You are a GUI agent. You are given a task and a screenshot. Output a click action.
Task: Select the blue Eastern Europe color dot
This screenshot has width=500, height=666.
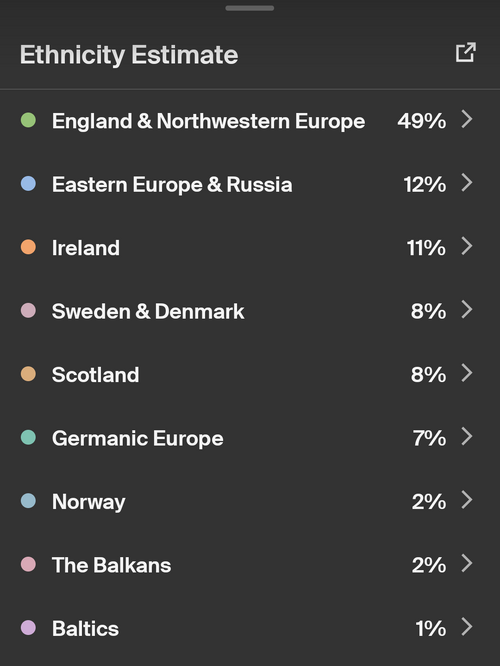[x=28, y=183]
